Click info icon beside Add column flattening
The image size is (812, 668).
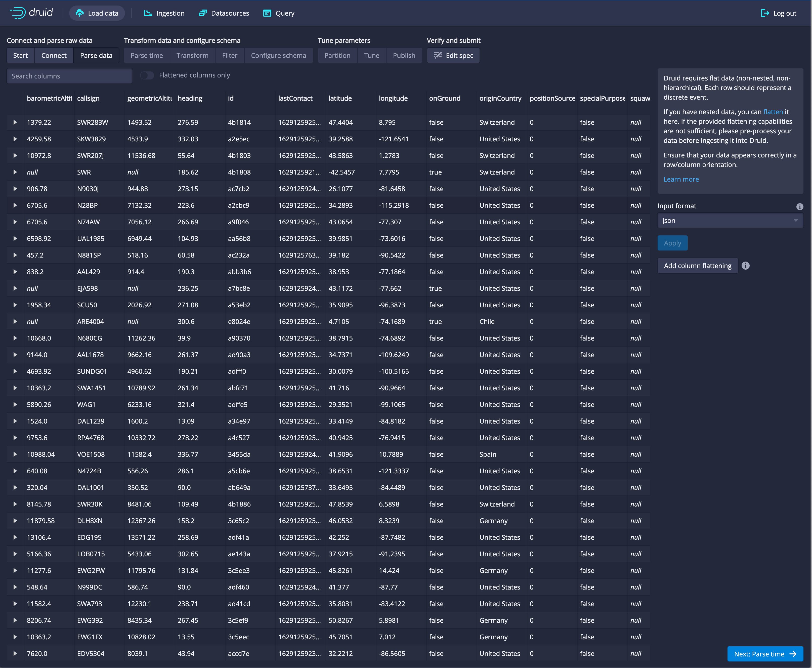click(x=745, y=266)
